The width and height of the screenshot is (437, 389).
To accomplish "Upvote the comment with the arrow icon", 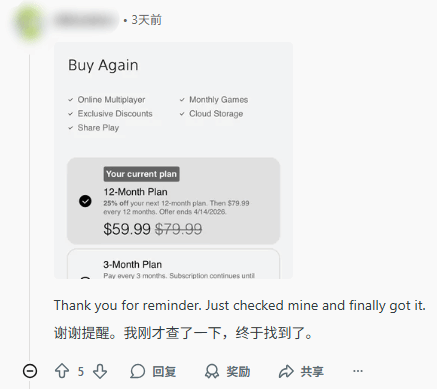I will coord(62,371).
